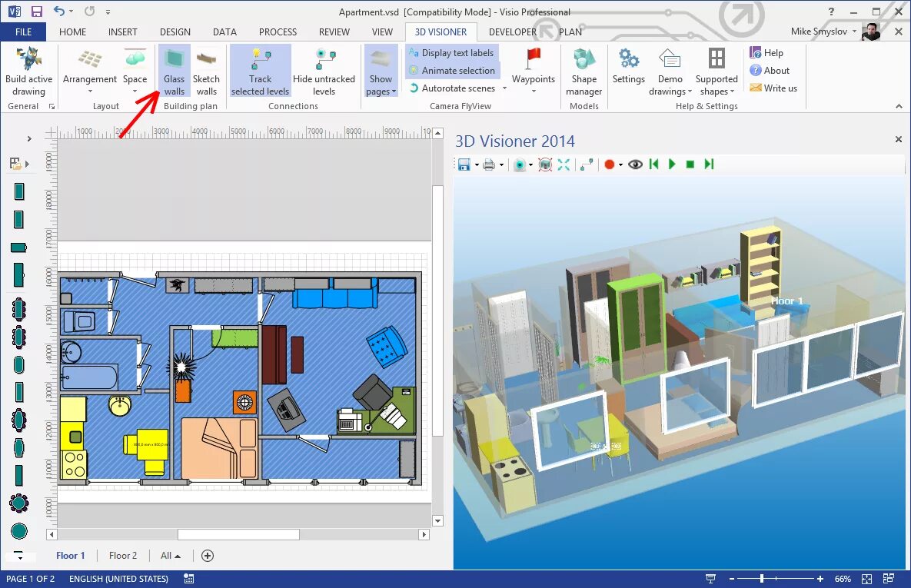Viewport: 911px width, 588px height.
Task: Jump to the last waypoint
Action: [x=709, y=164]
